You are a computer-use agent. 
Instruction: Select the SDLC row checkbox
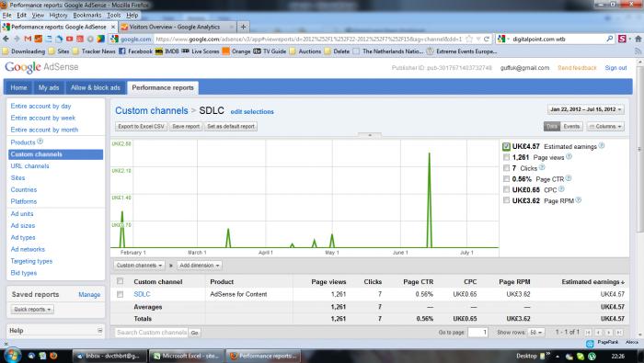tap(120, 294)
